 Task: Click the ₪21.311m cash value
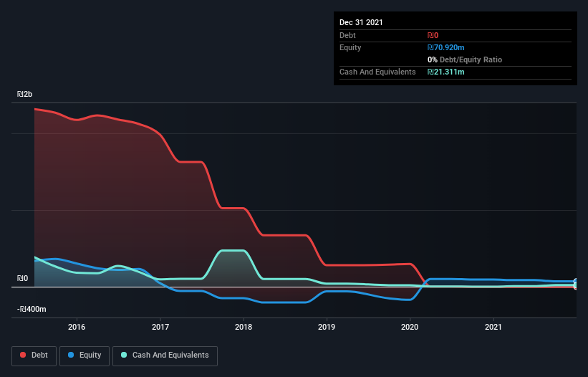446,72
